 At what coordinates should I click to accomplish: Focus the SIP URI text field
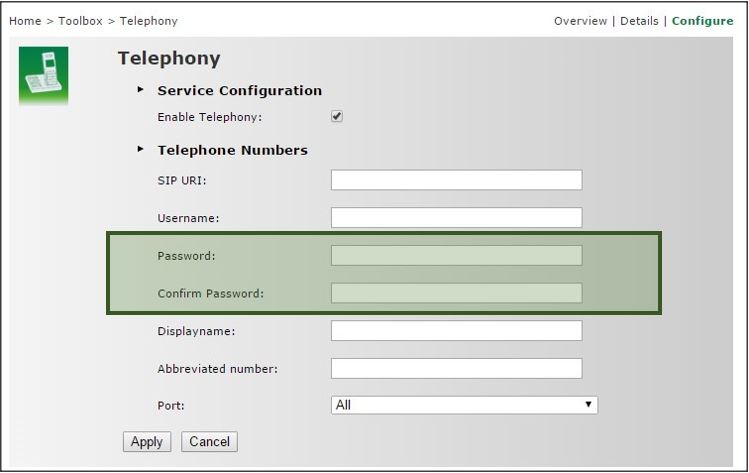coord(456,180)
